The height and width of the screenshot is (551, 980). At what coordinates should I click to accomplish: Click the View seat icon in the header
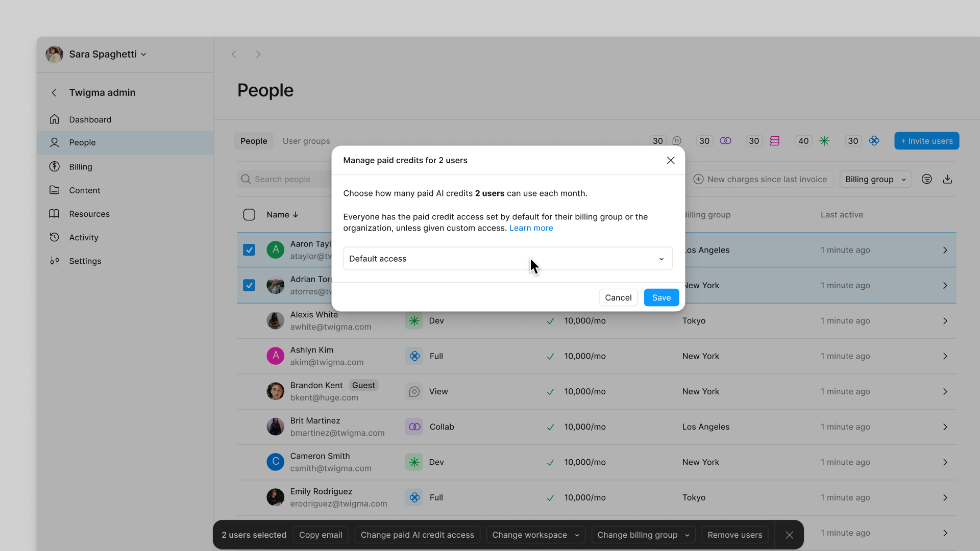click(677, 141)
